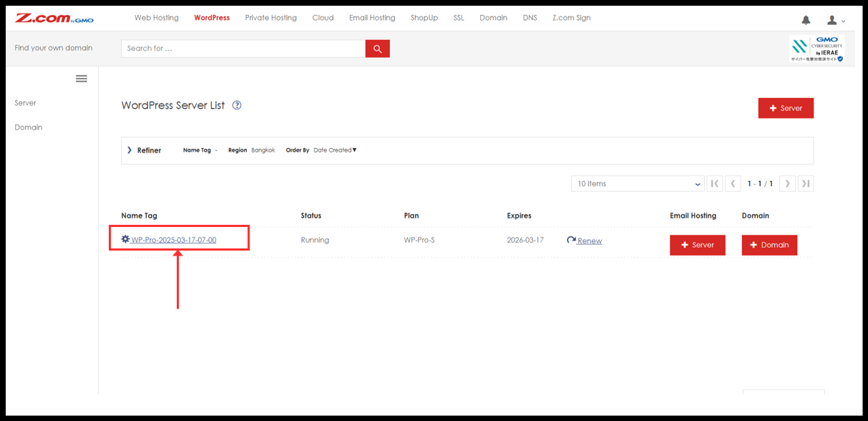This screenshot has height=421, width=868.
Task: Click the 2026-03-17 expiry date
Action: click(x=525, y=241)
